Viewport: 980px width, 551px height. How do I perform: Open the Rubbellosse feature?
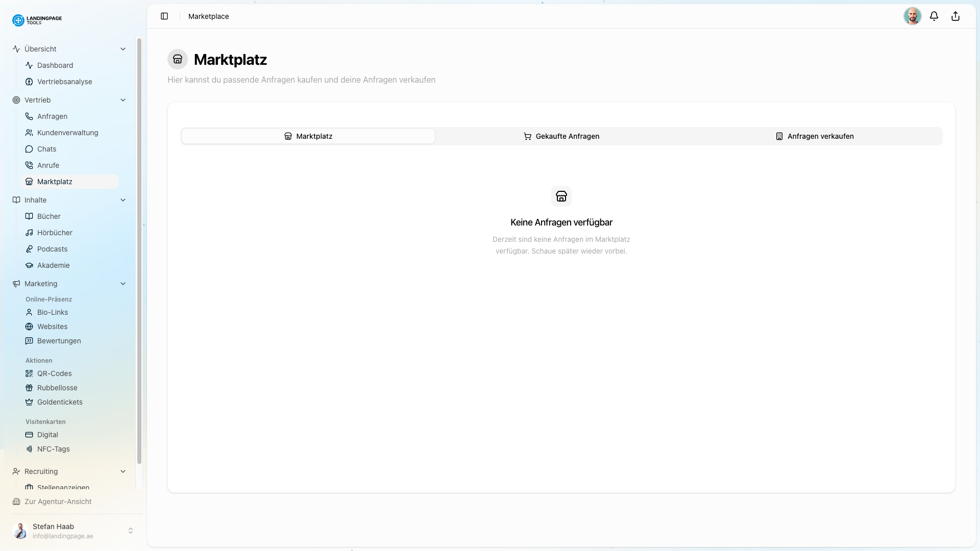pyautogui.click(x=57, y=387)
